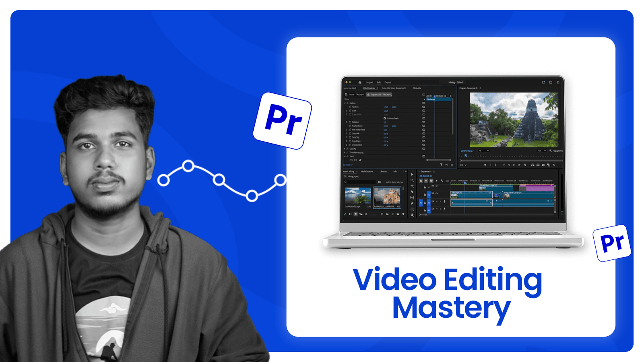Screen dimensions: 644x362
Task: Toggle Position animation stopwatch
Action: coord(350,107)
